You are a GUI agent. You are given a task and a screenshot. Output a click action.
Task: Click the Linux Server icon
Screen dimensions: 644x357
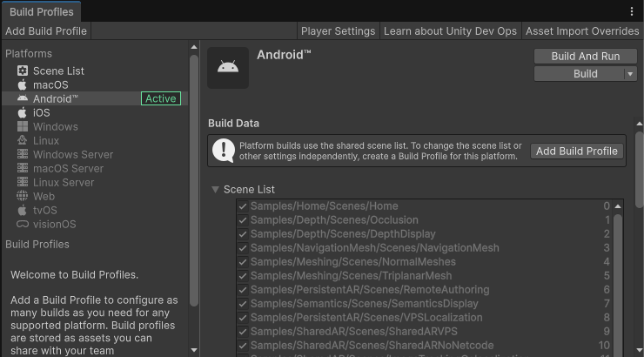tap(23, 182)
